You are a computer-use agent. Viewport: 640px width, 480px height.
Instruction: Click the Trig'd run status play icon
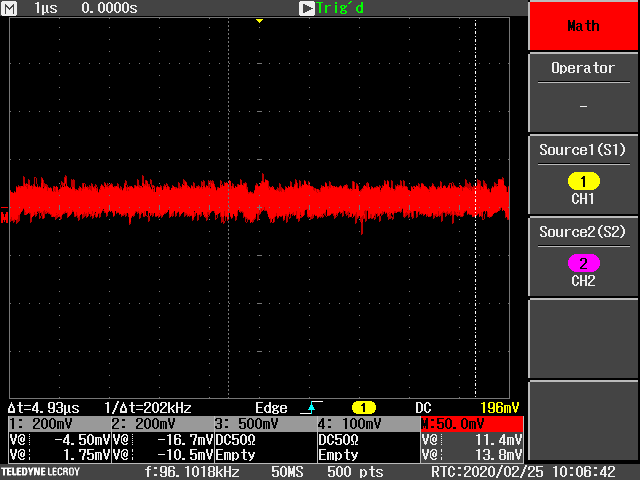click(x=307, y=8)
